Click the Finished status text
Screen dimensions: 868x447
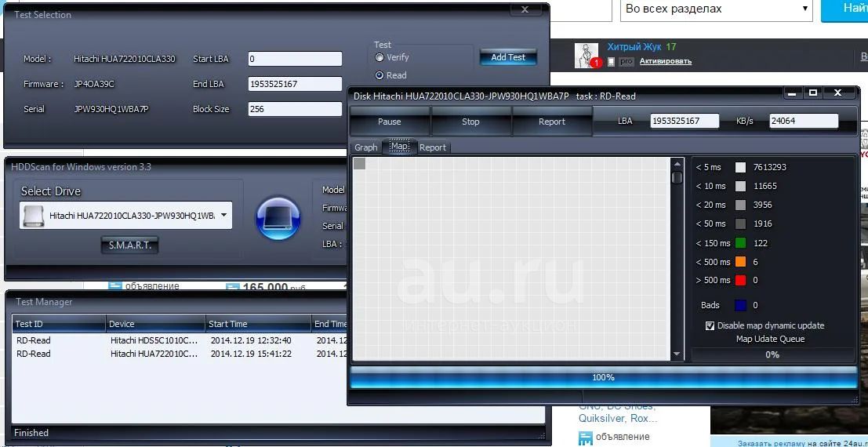pyautogui.click(x=31, y=433)
